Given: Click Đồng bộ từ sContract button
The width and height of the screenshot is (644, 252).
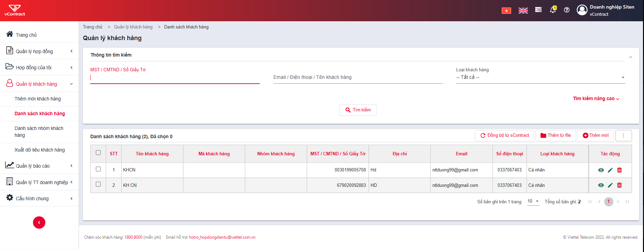Looking at the screenshot, I should [x=505, y=135].
